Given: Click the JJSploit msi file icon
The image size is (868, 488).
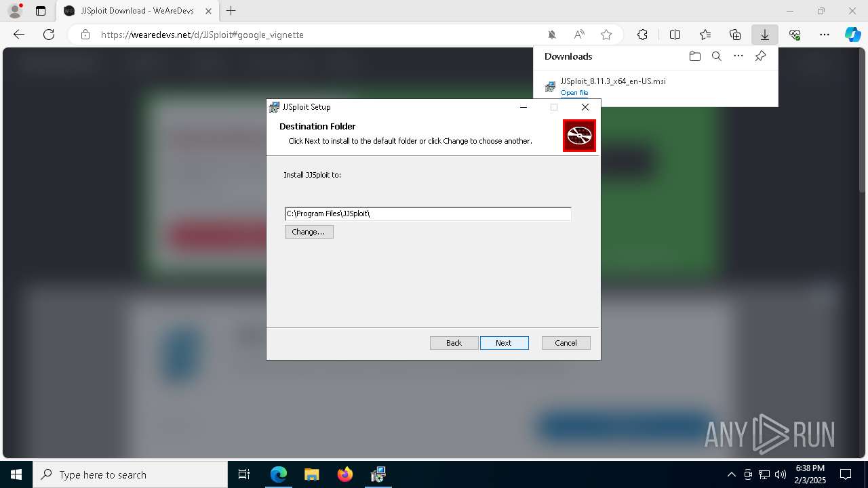Looking at the screenshot, I should 550,87.
